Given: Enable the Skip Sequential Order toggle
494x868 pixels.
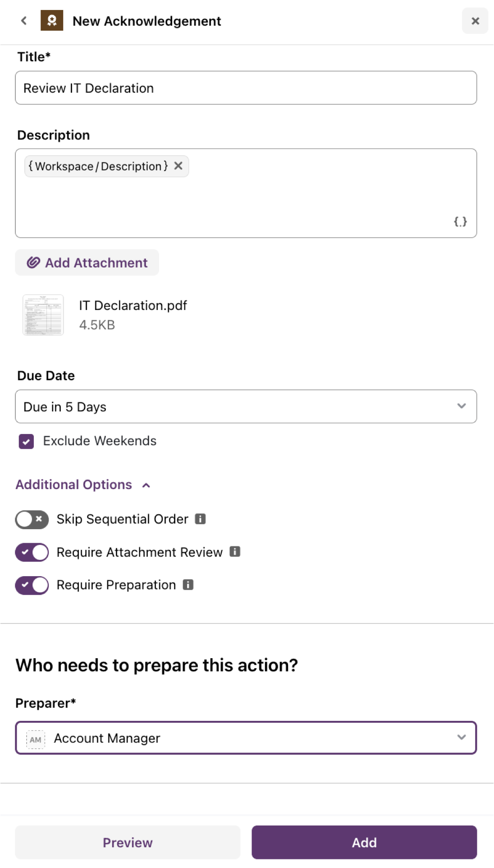Looking at the screenshot, I should [x=32, y=519].
